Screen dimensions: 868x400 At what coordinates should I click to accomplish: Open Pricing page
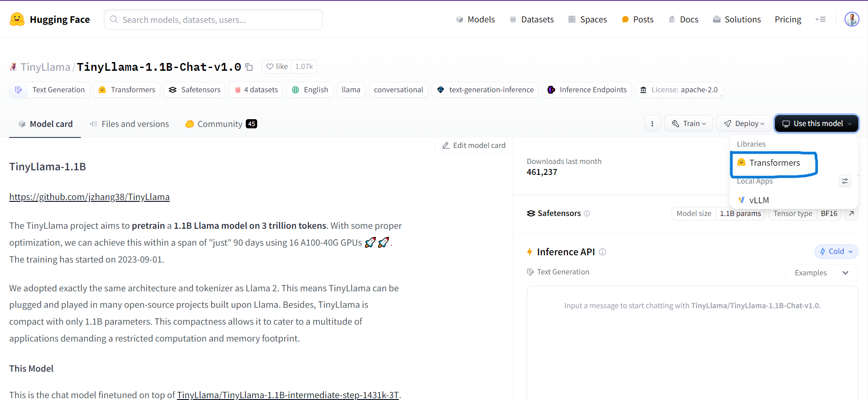click(788, 20)
